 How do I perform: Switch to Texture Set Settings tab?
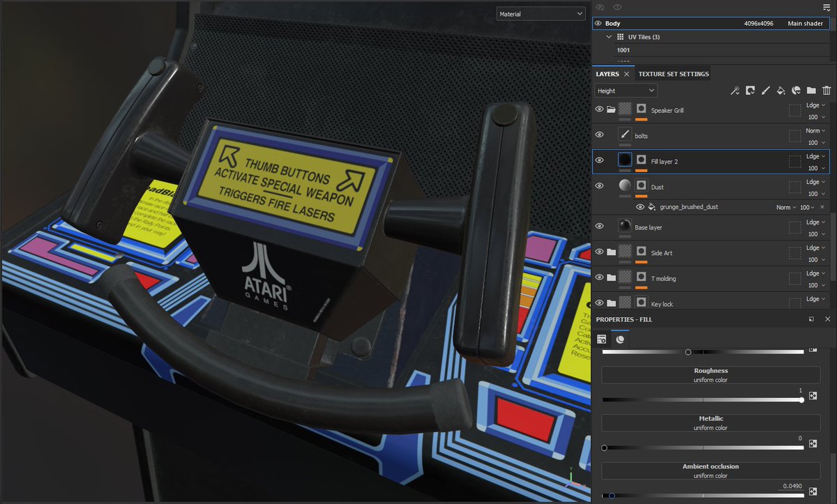pyautogui.click(x=673, y=74)
